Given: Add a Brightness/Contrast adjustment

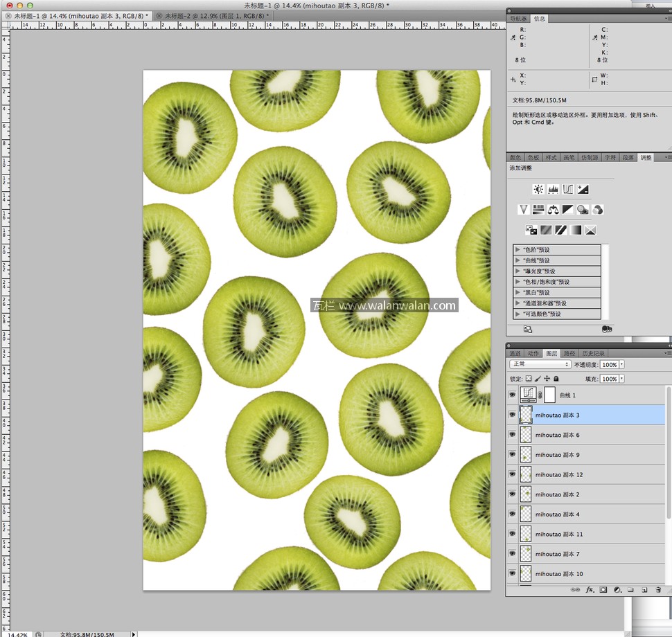Looking at the screenshot, I should pos(538,189).
